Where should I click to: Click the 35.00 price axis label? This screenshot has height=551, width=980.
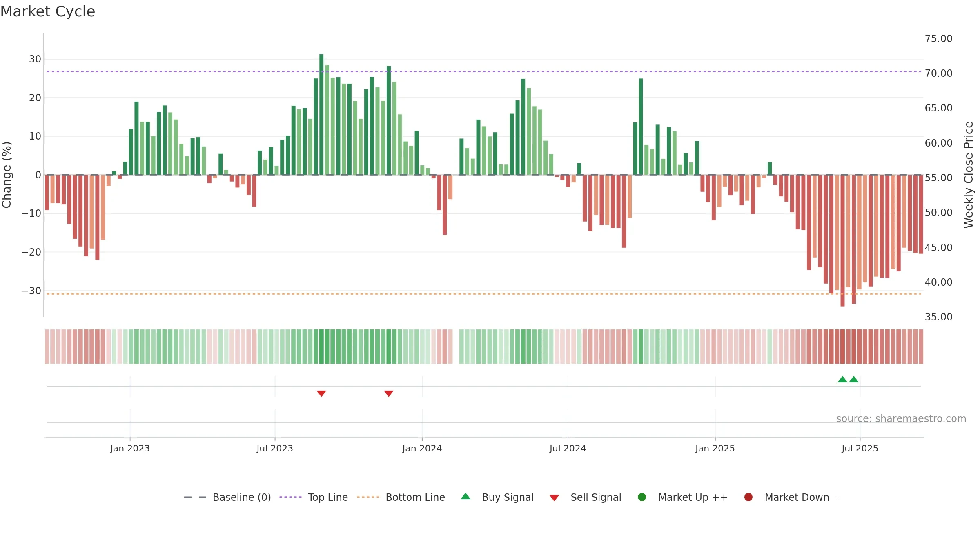[938, 317]
